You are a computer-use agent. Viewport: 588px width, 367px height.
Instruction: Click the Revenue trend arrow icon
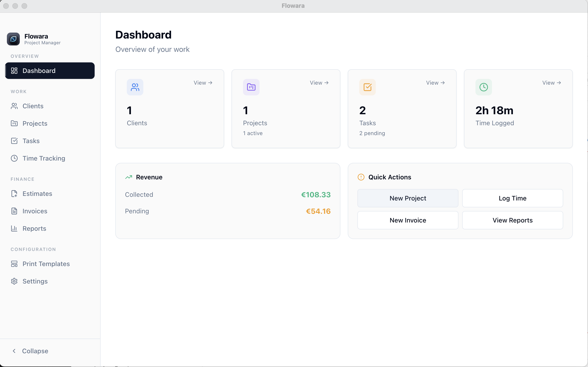click(x=129, y=177)
